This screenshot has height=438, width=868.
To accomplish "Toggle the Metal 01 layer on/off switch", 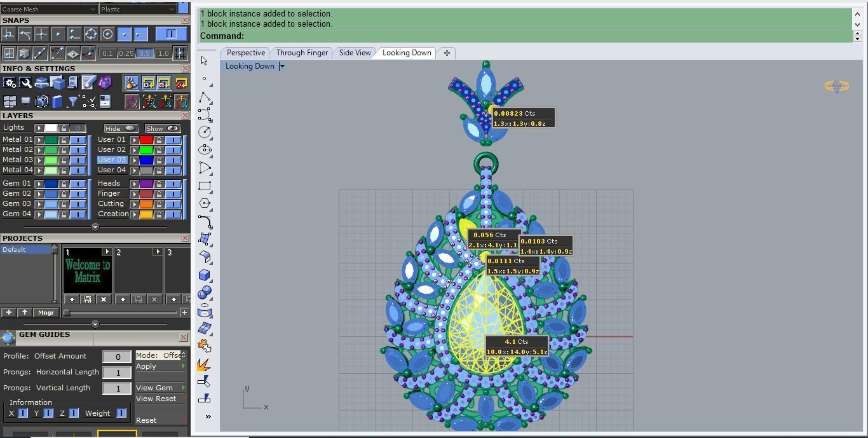I will (x=78, y=140).
